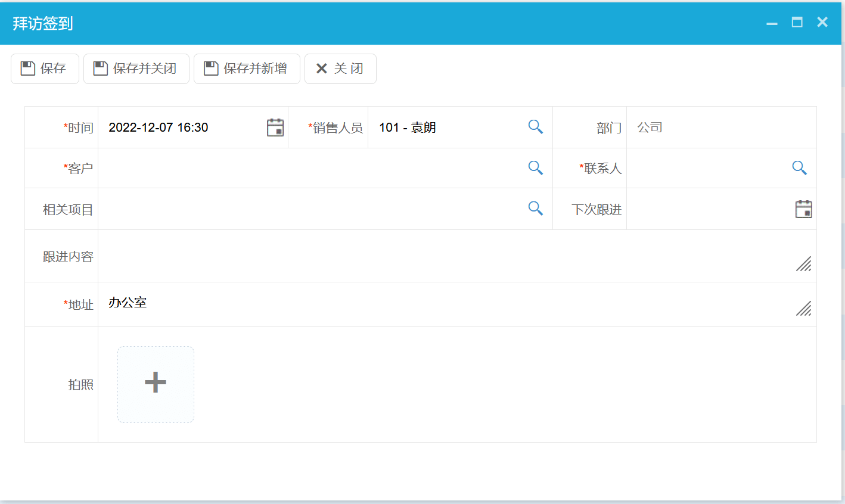The width and height of the screenshot is (845, 504).
Task: Click the plus tile to add photo
Action: click(156, 384)
